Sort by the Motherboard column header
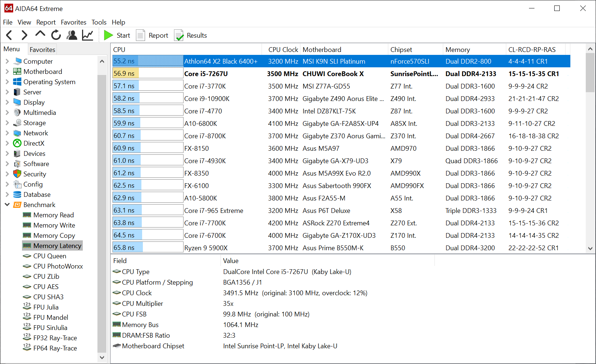 click(344, 49)
